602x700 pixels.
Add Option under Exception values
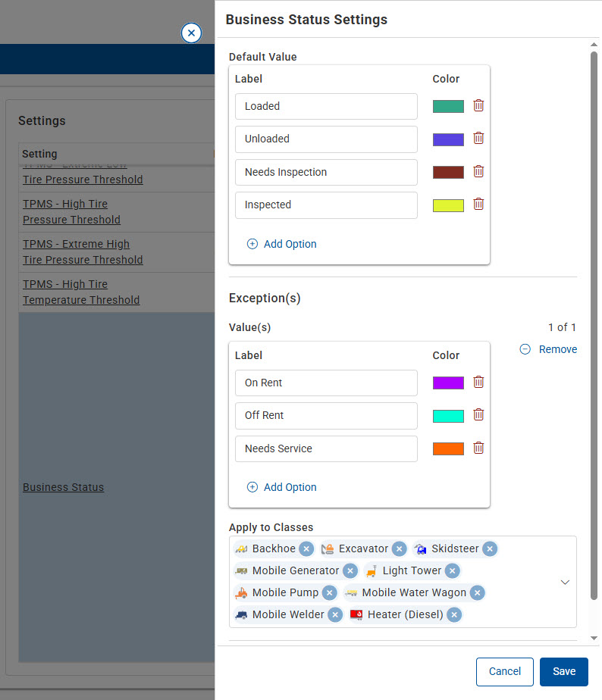tap(281, 487)
